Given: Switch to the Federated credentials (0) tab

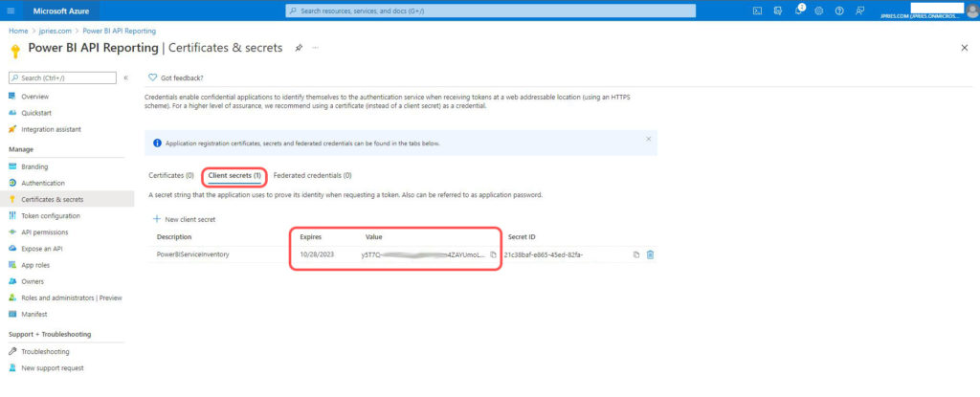Looking at the screenshot, I should click(x=312, y=176).
